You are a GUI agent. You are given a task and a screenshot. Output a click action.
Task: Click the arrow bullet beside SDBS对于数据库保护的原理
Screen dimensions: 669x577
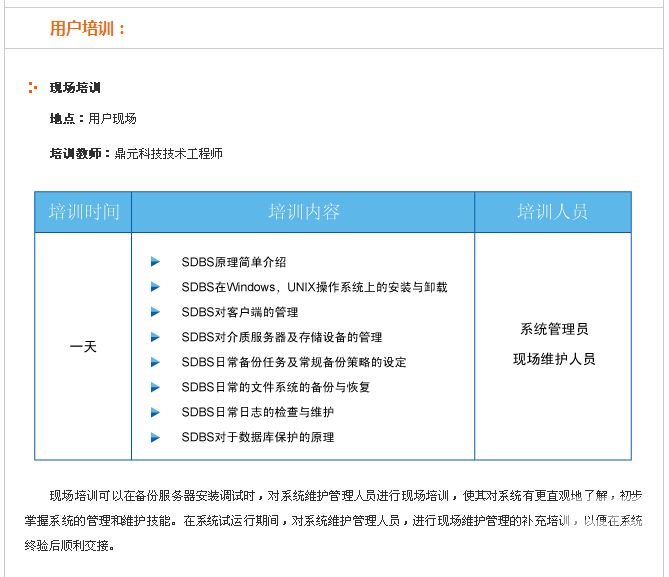(155, 437)
